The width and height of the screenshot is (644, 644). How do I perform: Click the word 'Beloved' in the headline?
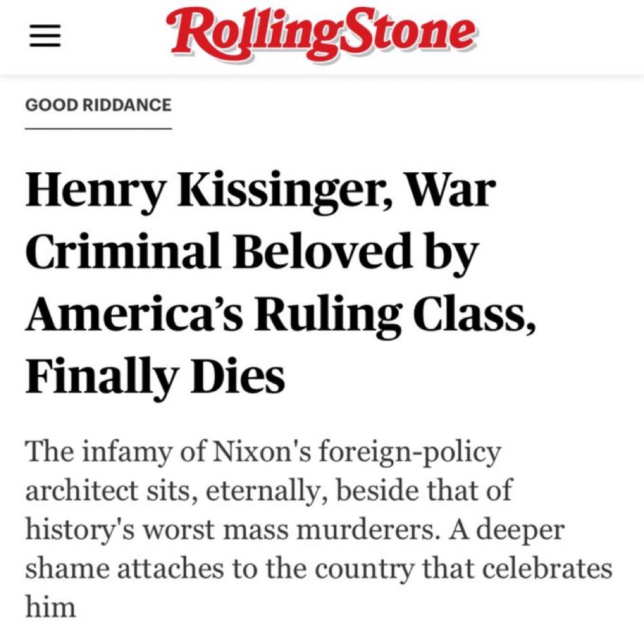322,251
